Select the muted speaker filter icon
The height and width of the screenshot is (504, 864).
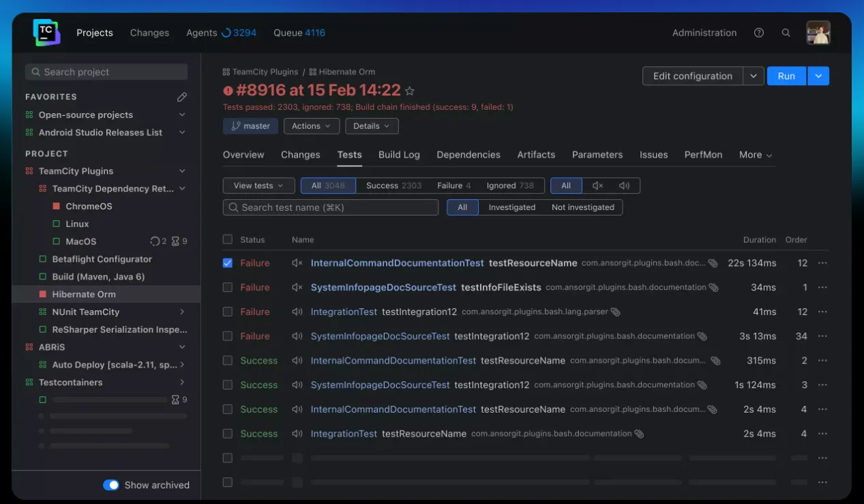coord(598,186)
